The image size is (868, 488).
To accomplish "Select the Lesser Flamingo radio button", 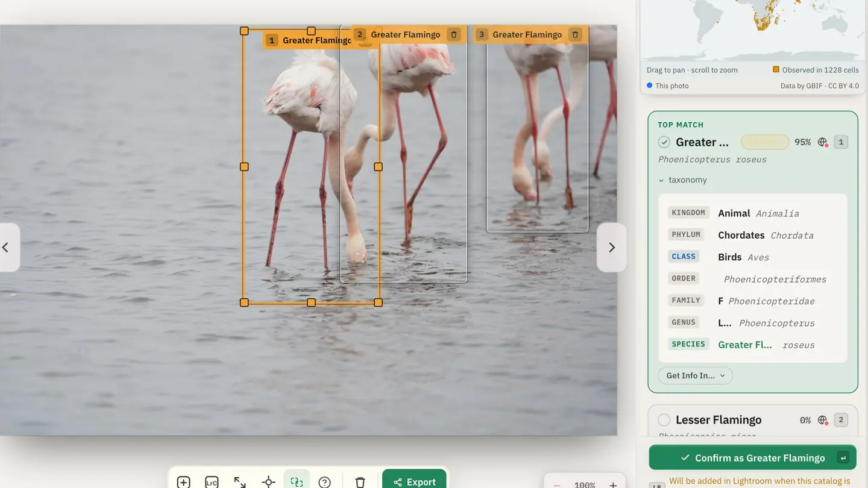I will click(x=664, y=420).
